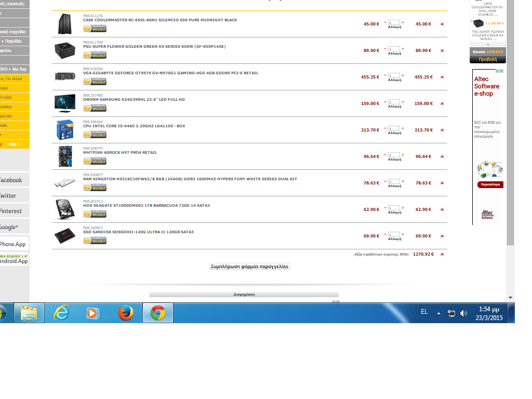Decrease quantity of Gigabyte GTX970

tap(385, 75)
